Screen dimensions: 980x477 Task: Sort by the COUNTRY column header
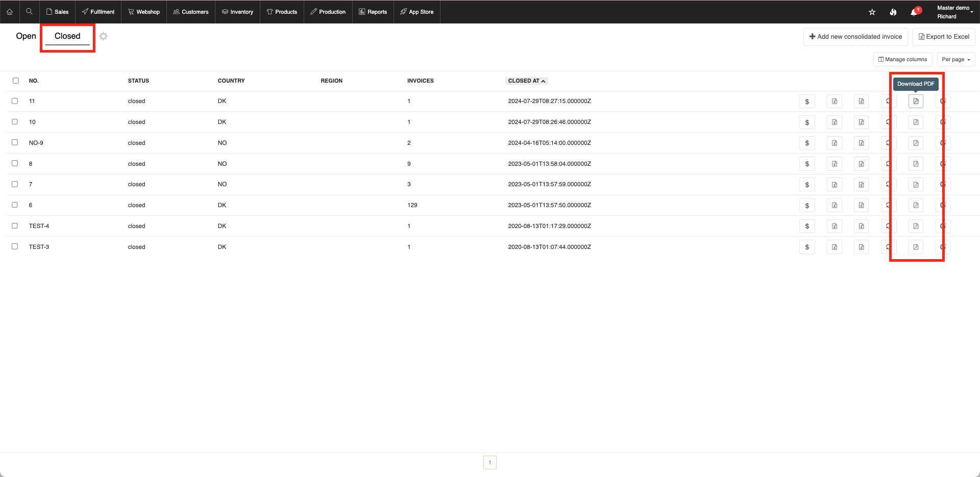(231, 81)
